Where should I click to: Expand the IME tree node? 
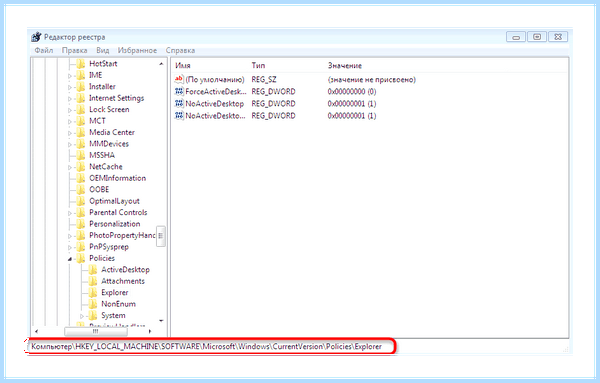[70, 76]
